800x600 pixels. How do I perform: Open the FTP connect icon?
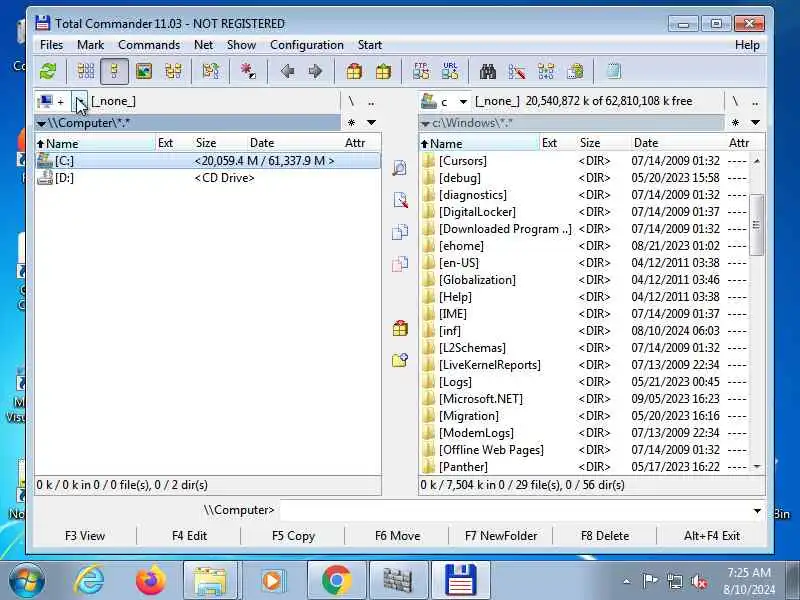coord(421,71)
